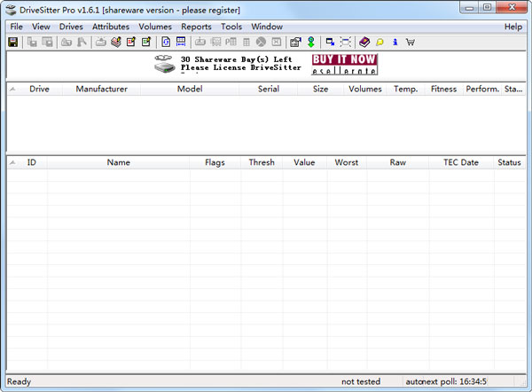532x392 pixels.
Task: Sort attributes by the Name column header
Action: coord(119,162)
